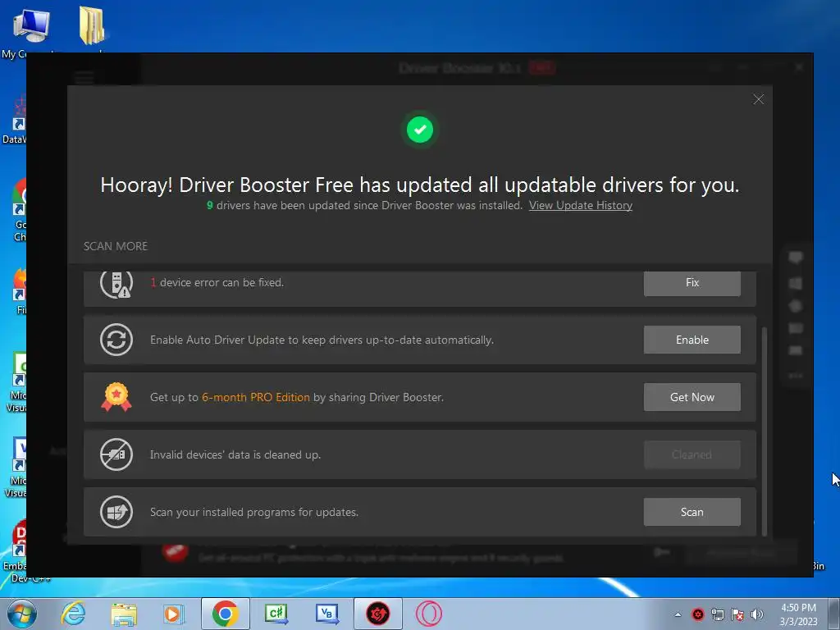Screen dimensions: 840x630
Task: Click the device error USB warning icon
Action: click(116, 284)
